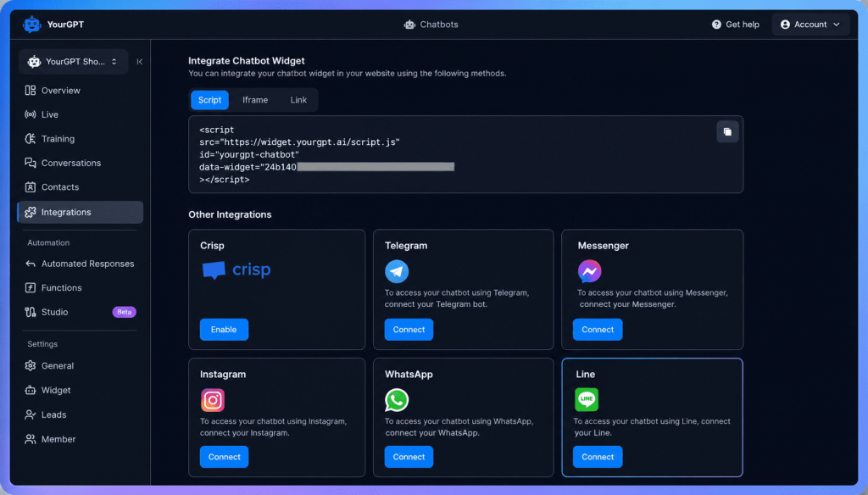The width and height of the screenshot is (868, 495).
Task: Open Overview in the sidebar
Action: pyautogui.click(x=81, y=90)
